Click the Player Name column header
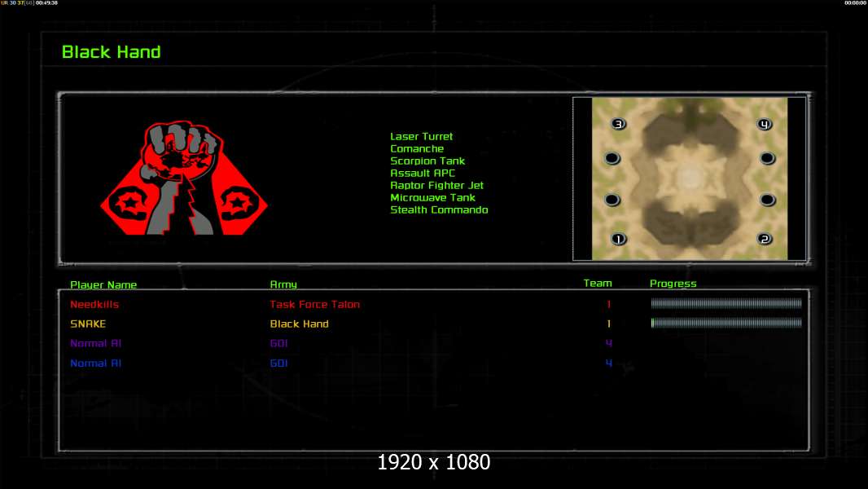868x489 pixels. 103,284
